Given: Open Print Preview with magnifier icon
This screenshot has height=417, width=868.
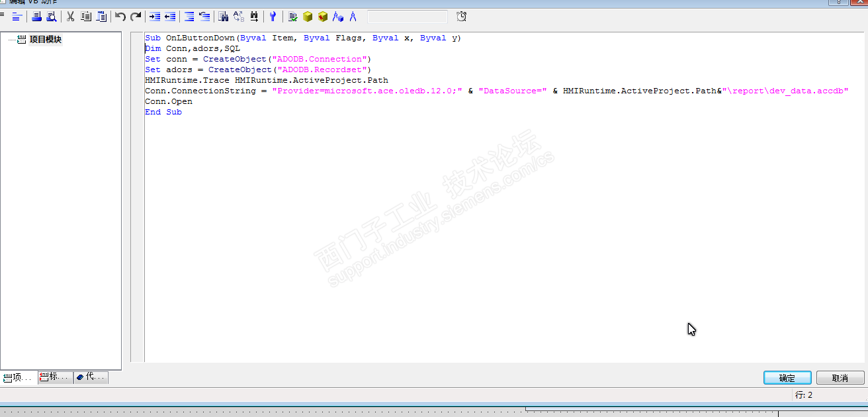Looking at the screenshot, I should point(51,17).
